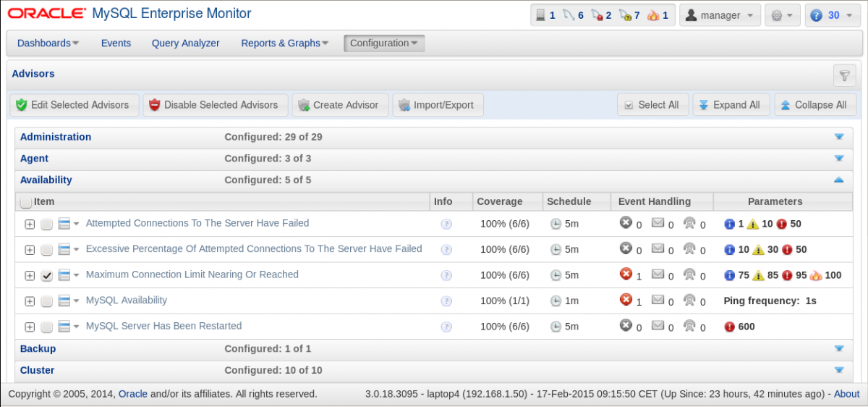The width and height of the screenshot is (868, 407).
Task: Click critical event icon in Maximum Connection Limit row
Action: pos(626,274)
